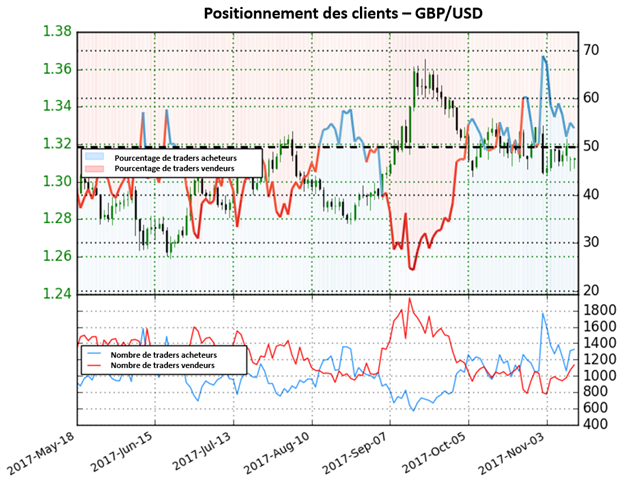Click legend entry 'Pourcentage de traders vendeurs'
The image size is (624, 480).
click(x=174, y=168)
